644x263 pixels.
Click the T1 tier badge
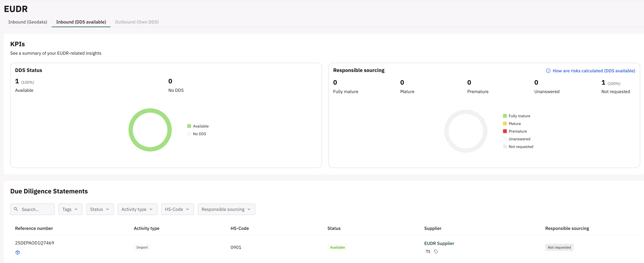[x=428, y=251]
